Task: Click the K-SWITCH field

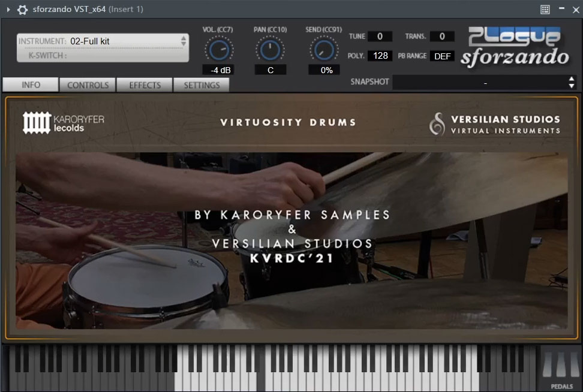Action: (103, 55)
